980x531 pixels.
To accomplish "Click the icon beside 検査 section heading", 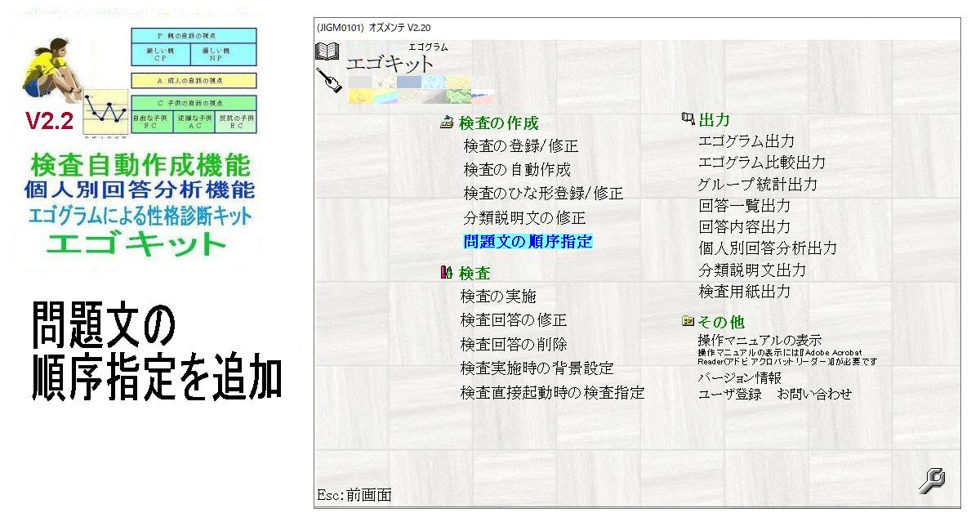I will pos(446,273).
